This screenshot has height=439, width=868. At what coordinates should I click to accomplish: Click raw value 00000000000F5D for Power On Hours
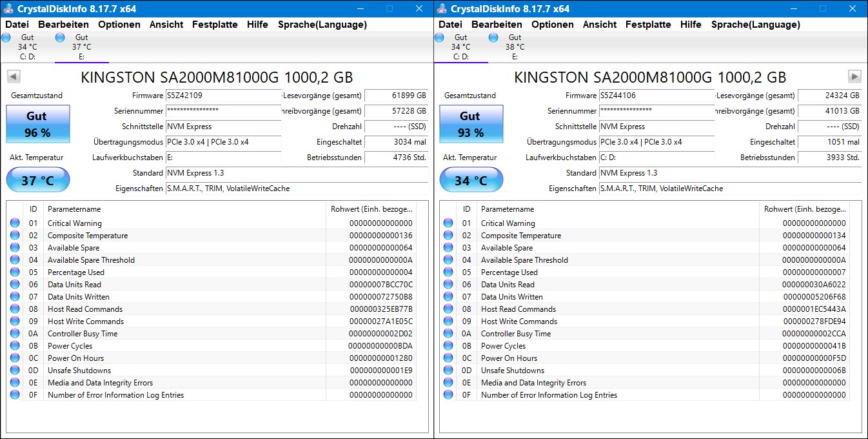[x=814, y=358]
